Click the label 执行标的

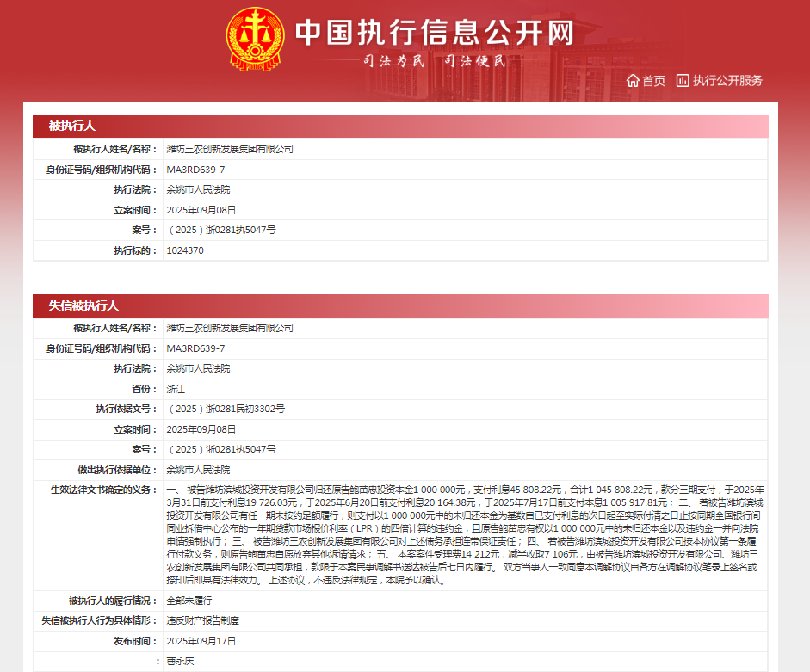[135, 250]
